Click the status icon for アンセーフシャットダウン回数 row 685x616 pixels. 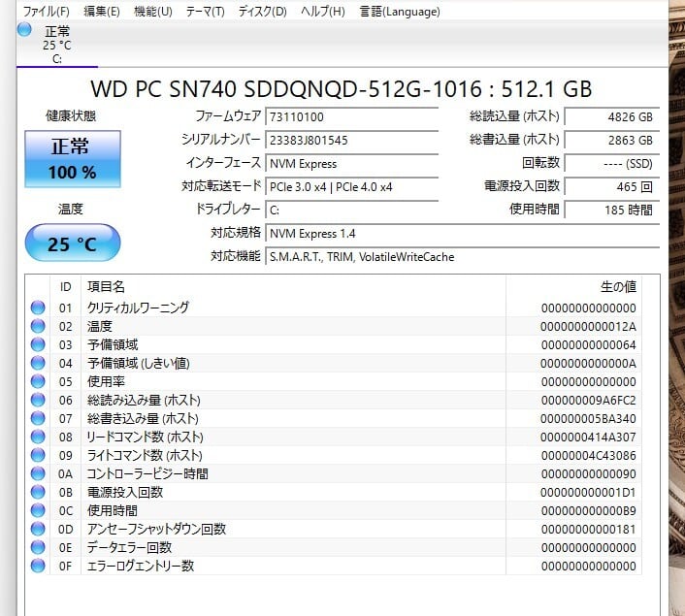click(x=38, y=529)
